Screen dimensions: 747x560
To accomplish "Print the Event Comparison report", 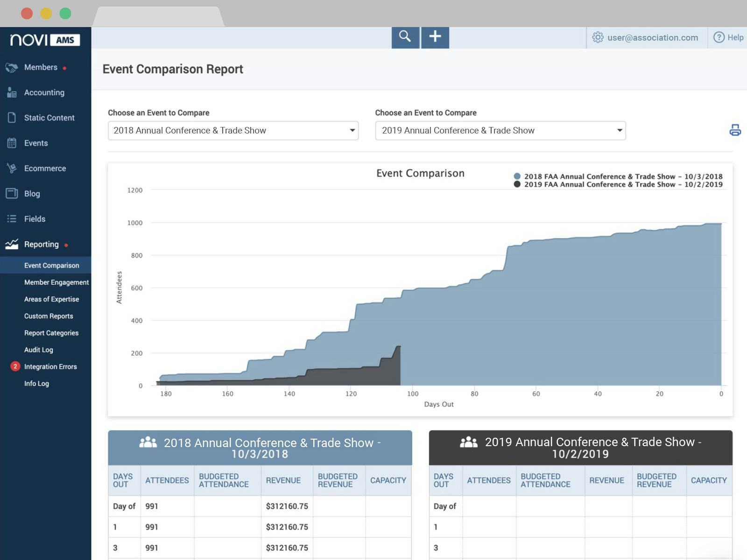I will [x=735, y=131].
